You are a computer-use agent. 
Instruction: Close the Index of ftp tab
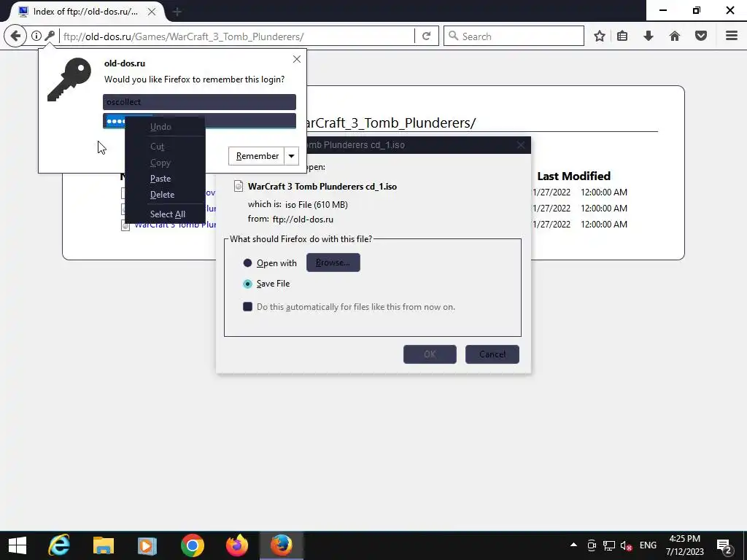pyautogui.click(x=152, y=12)
